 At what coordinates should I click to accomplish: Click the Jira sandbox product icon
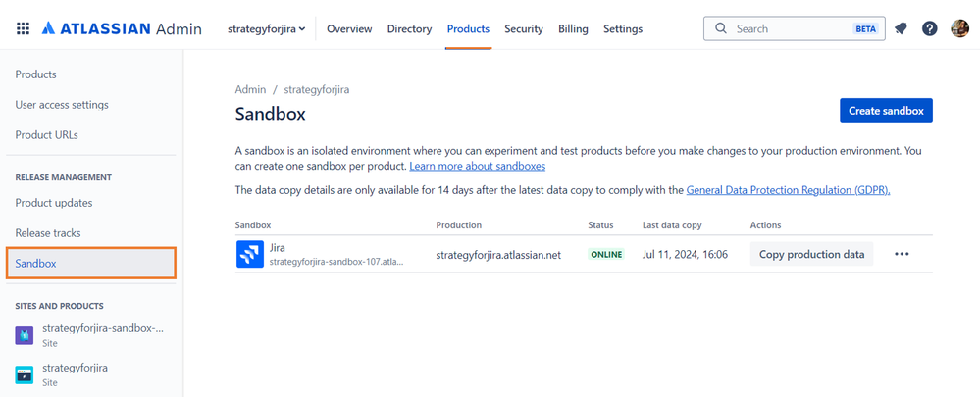click(x=250, y=254)
